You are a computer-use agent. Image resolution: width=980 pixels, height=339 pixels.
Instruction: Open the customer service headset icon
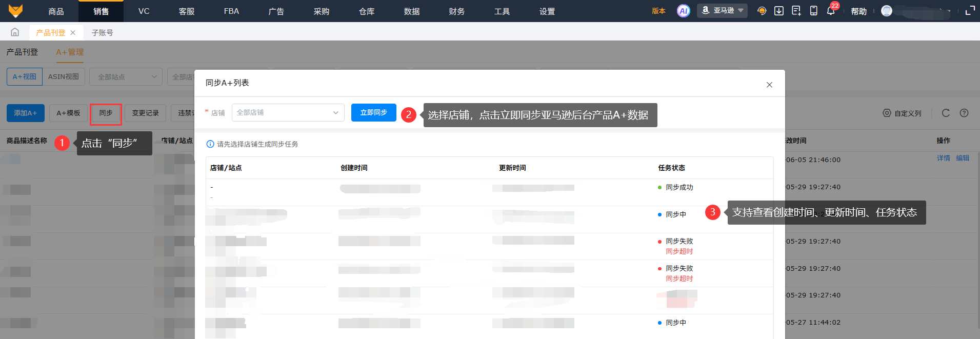pyautogui.click(x=762, y=11)
